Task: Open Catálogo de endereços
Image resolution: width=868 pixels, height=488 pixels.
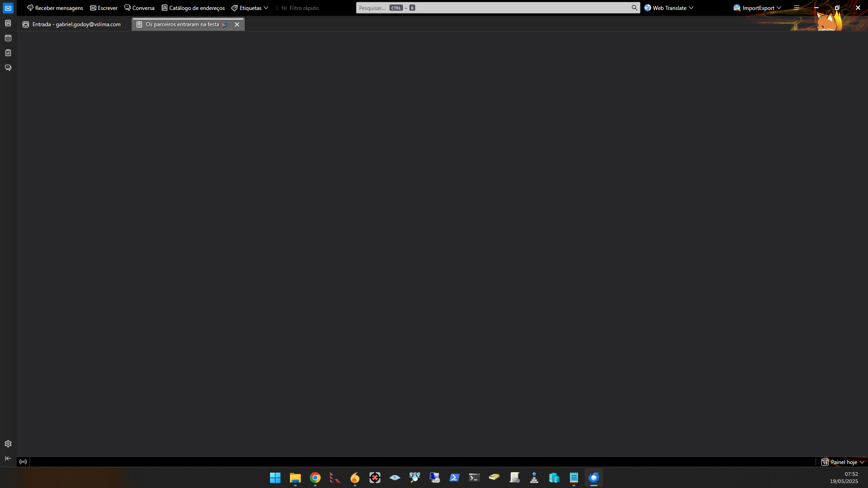Action: [193, 8]
